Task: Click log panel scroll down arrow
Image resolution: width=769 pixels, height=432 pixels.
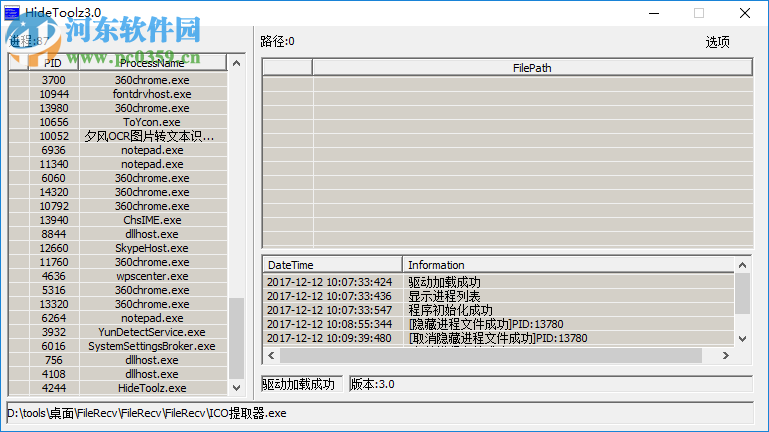Action: pos(743,339)
